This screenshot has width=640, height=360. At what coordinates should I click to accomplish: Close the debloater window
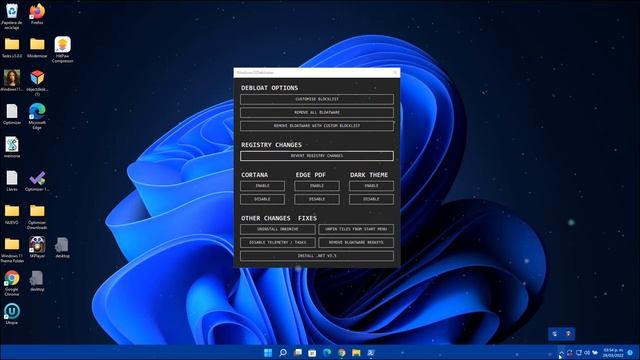pyautogui.click(x=395, y=73)
